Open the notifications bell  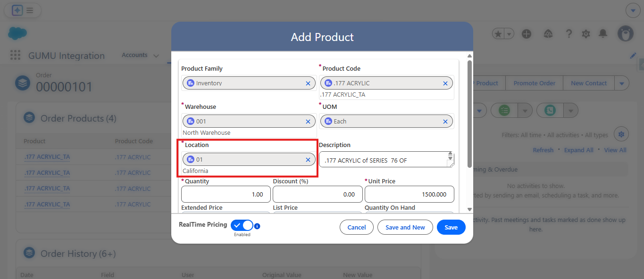click(603, 34)
